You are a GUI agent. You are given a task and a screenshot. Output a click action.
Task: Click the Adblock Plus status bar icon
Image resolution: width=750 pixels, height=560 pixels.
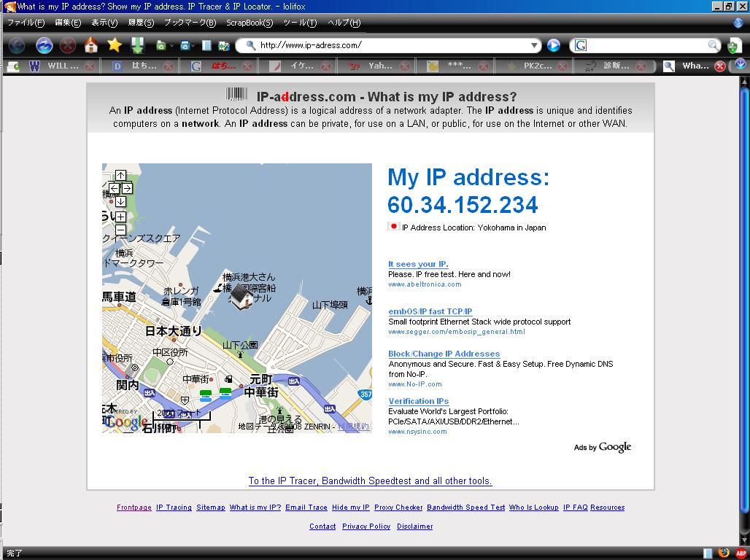pyautogui.click(x=741, y=553)
